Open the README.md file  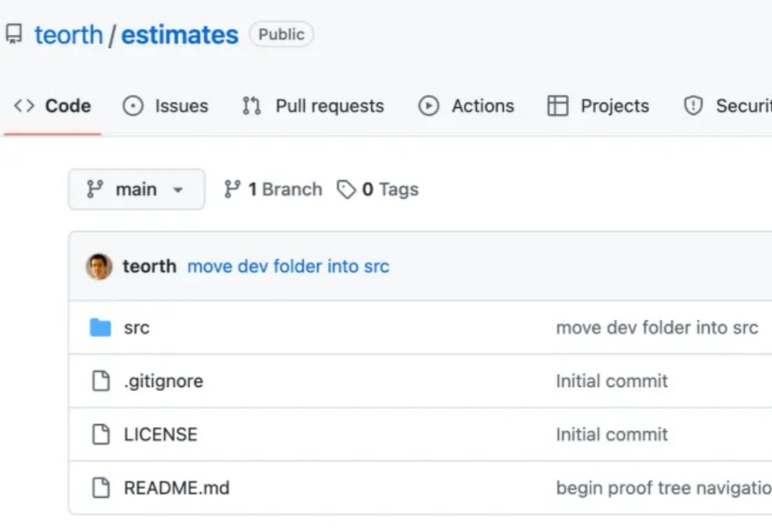pyautogui.click(x=177, y=488)
